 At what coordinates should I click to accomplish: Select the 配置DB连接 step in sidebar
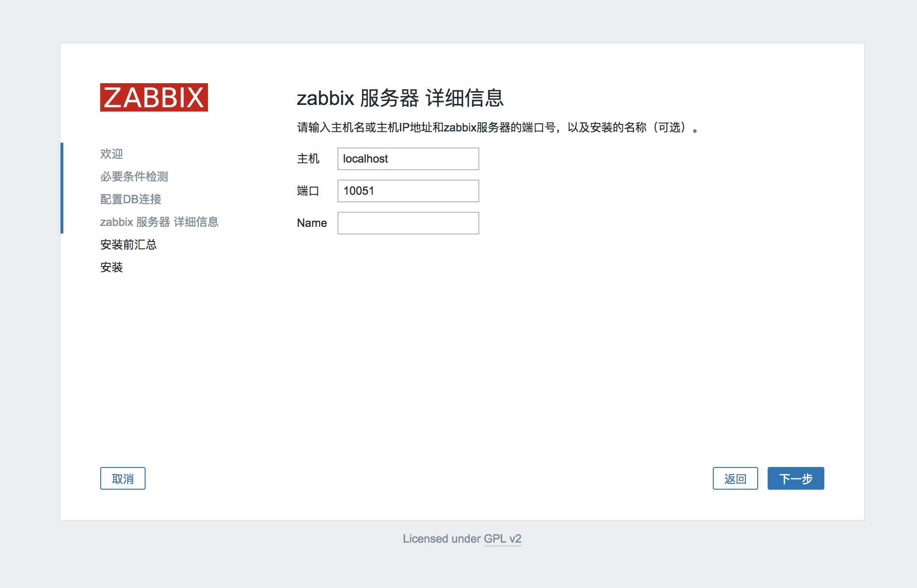(x=131, y=199)
